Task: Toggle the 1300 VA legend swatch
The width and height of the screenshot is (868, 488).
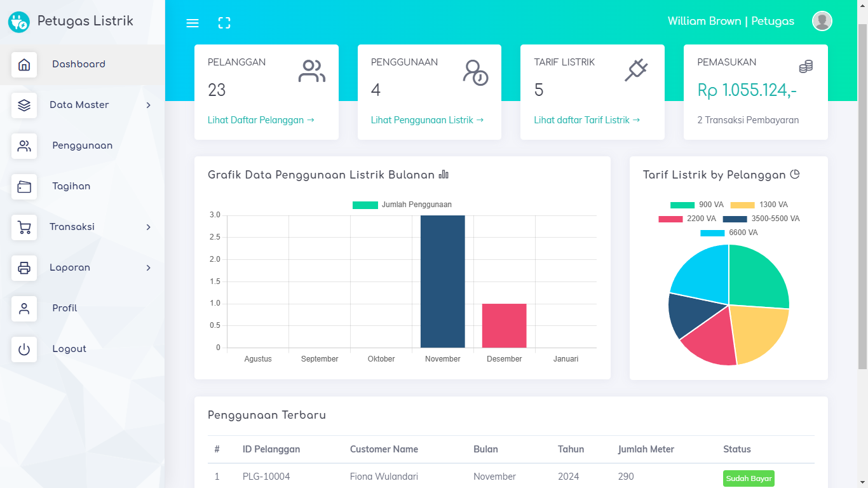Action: click(x=743, y=205)
